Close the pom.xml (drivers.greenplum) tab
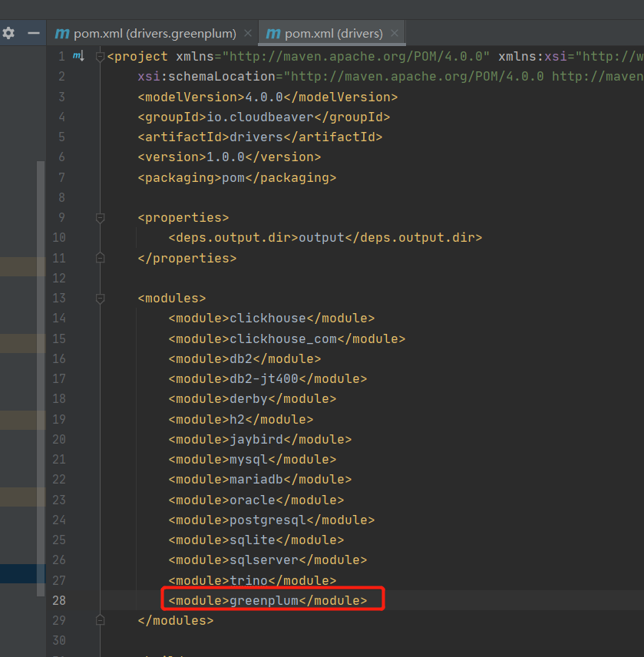 tap(248, 33)
